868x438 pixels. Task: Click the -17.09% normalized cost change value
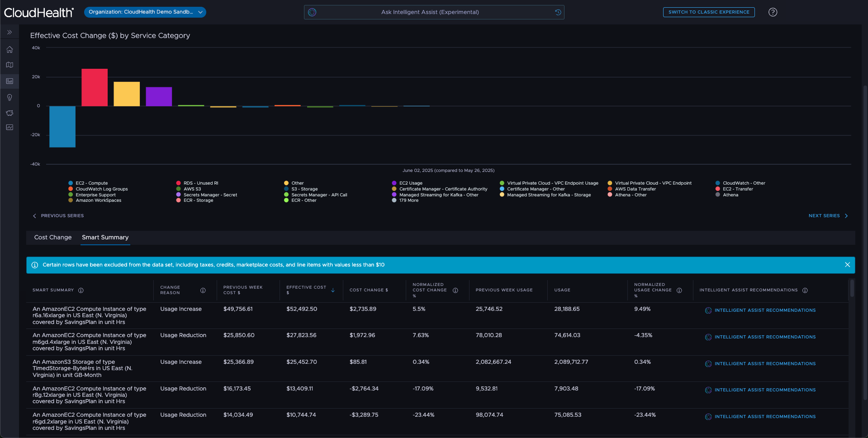[x=423, y=389]
